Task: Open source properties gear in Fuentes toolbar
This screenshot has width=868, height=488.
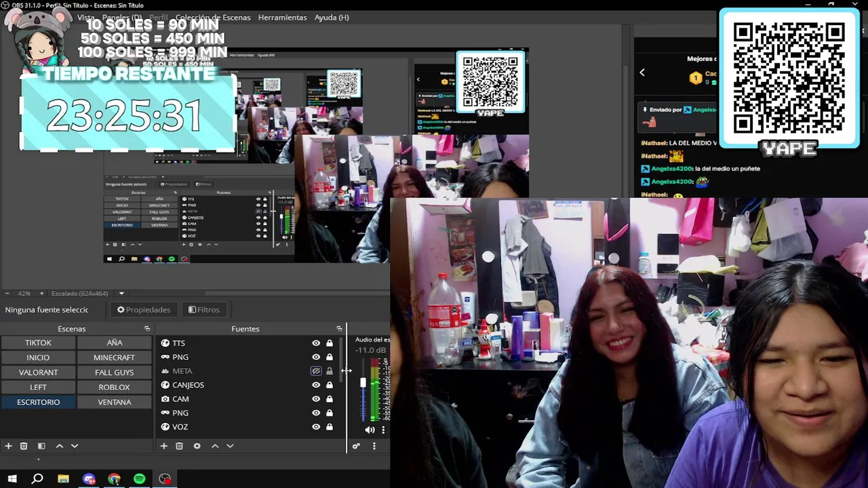Action: 197,446
